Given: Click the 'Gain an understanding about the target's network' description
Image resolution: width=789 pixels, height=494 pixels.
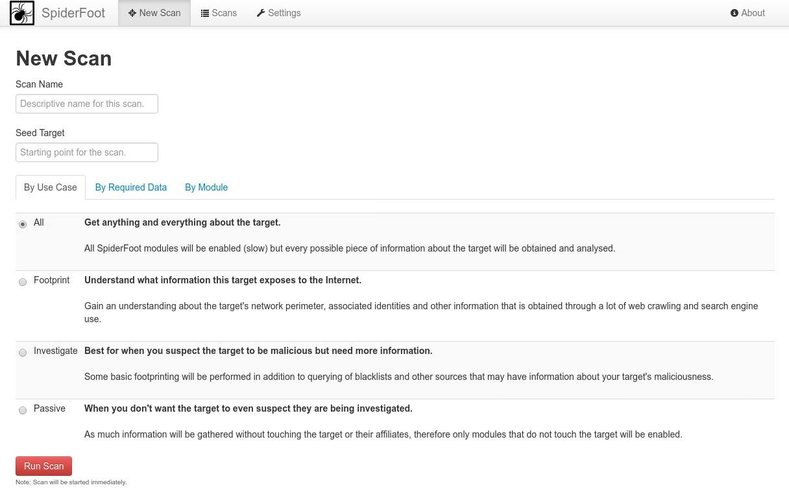Looking at the screenshot, I should tap(421, 312).
